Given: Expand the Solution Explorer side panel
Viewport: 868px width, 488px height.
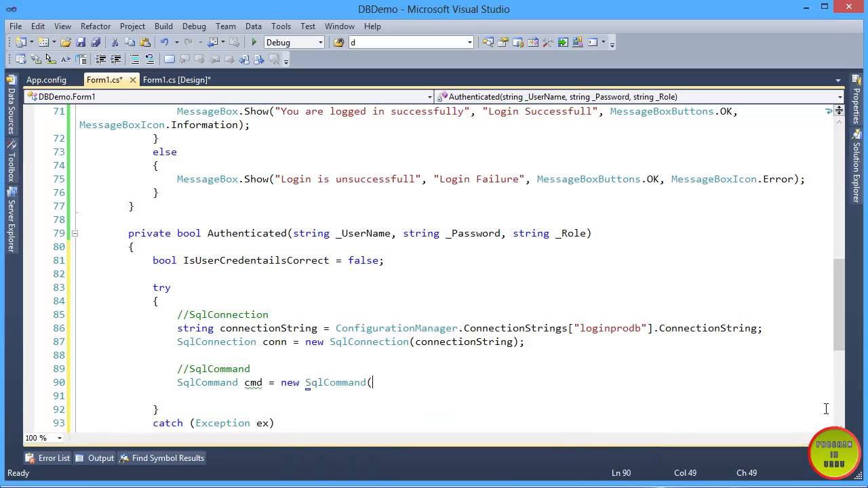Looking at the screenshot, I should point(856,166).
